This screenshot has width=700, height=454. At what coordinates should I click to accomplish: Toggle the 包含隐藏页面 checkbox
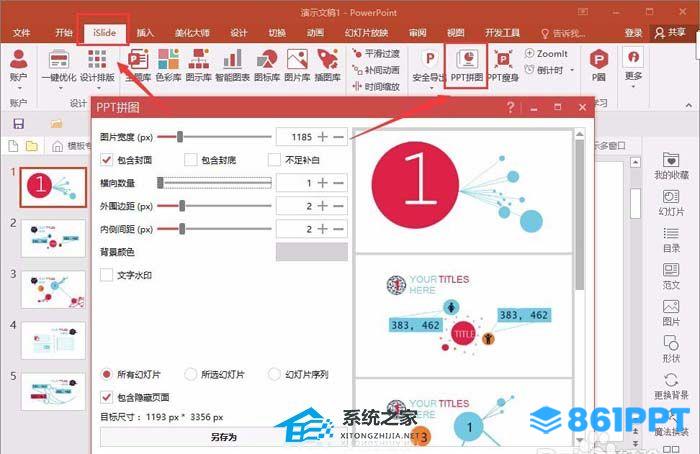(x=106, y=396)
